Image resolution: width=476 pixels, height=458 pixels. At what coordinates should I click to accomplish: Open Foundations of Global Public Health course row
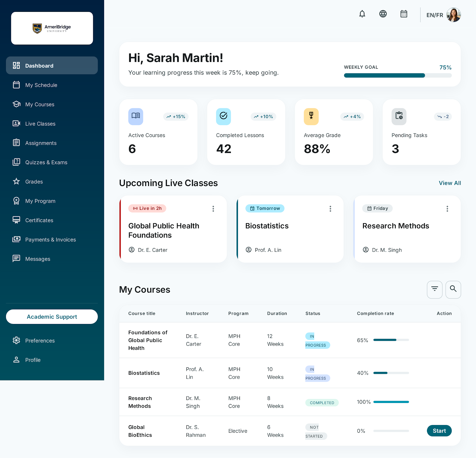coord(290,340)
